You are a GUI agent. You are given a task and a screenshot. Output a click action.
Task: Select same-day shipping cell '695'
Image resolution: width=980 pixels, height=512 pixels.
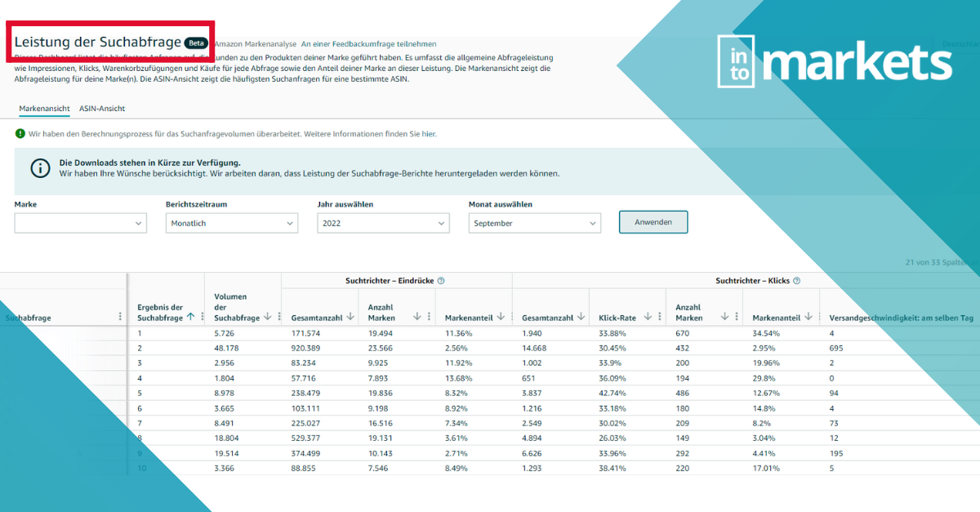pyautogui.click(x=836, y=348)
